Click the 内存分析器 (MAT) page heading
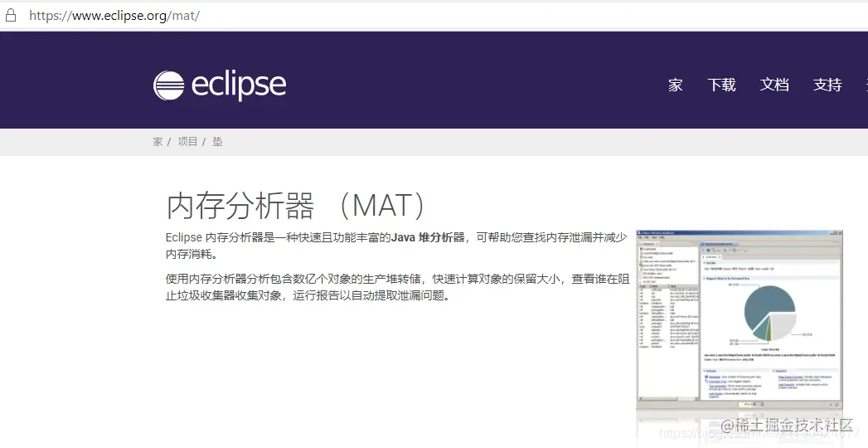 [x=296, y=206]
